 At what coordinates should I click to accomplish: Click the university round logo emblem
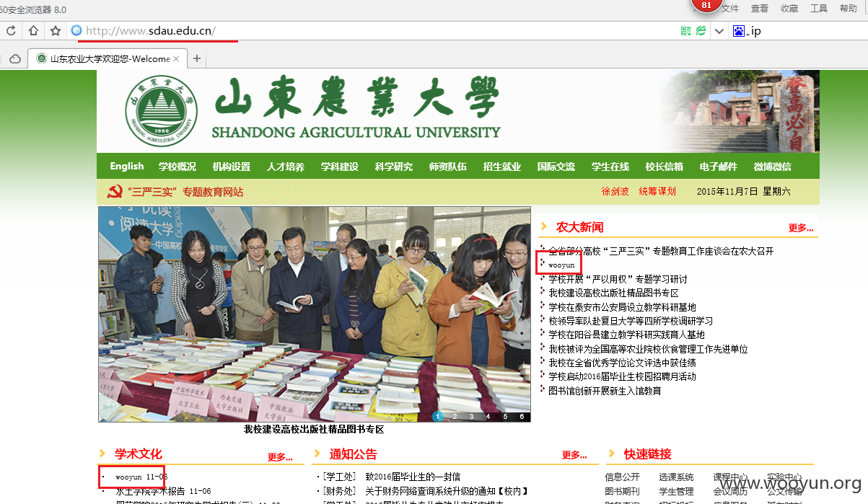point(161,110)
